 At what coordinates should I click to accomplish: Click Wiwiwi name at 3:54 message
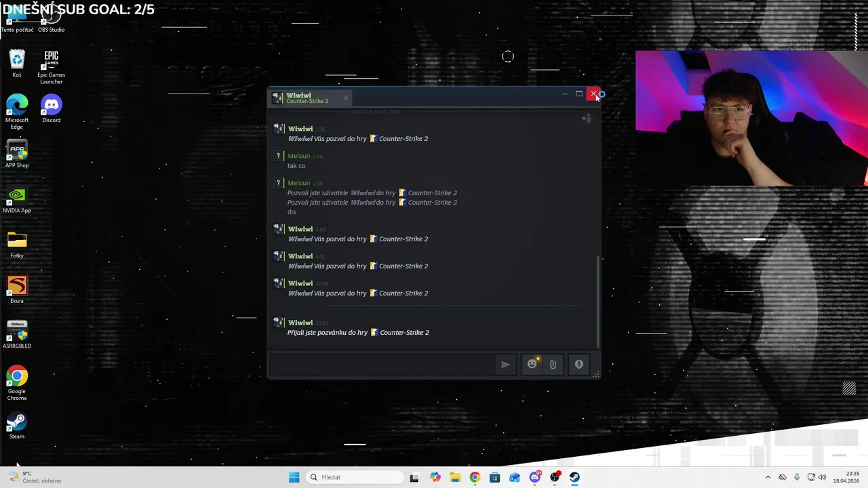(300, 229)
